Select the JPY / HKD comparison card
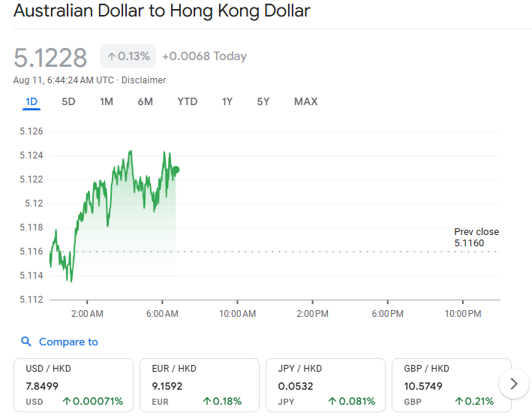This screenshot has width=532, height=419. click(325, 384)
